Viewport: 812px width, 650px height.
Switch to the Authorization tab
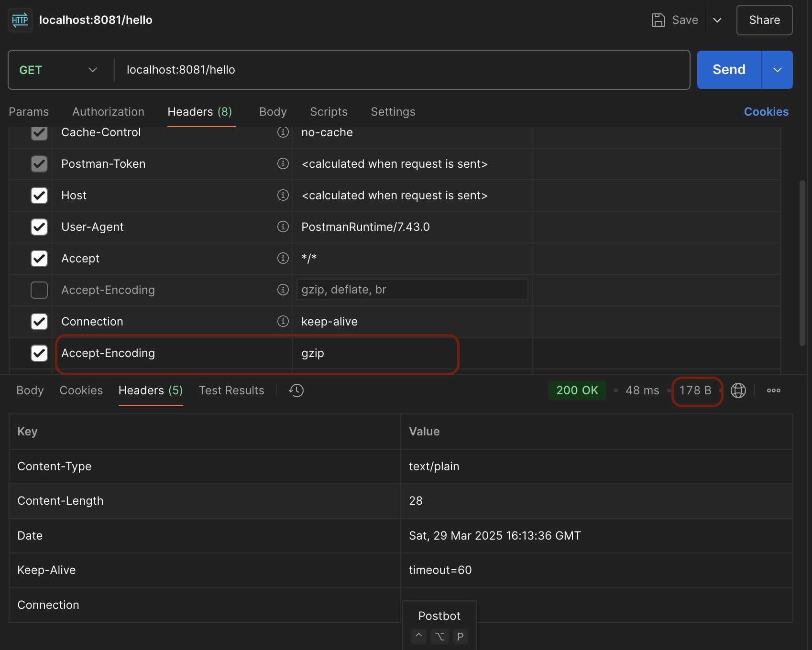(108, 112)
